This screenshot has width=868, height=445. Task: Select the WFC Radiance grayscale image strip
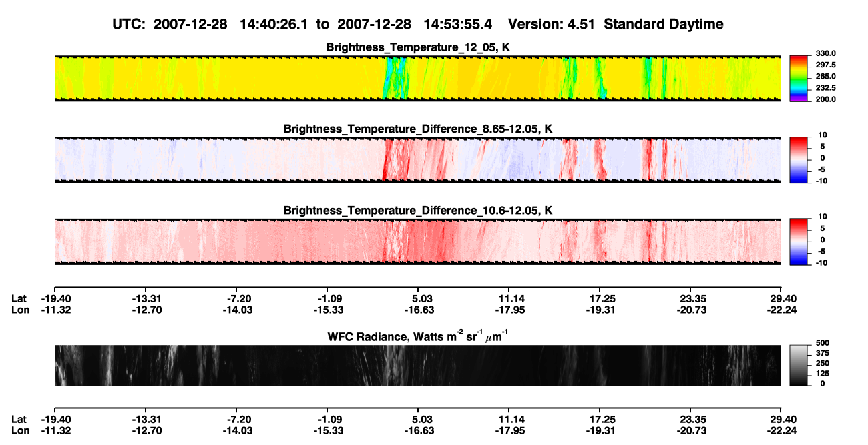(x=418, y=365)
